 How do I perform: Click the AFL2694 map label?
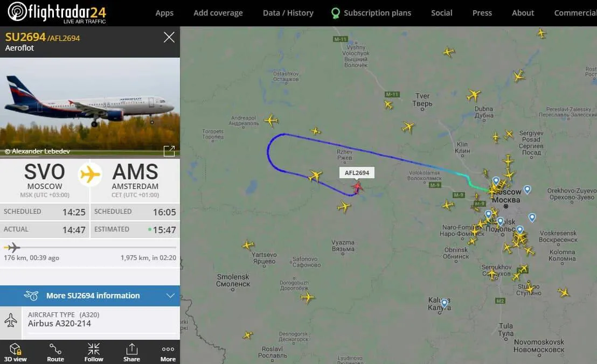pyautogui.click(x=357, y=173)
